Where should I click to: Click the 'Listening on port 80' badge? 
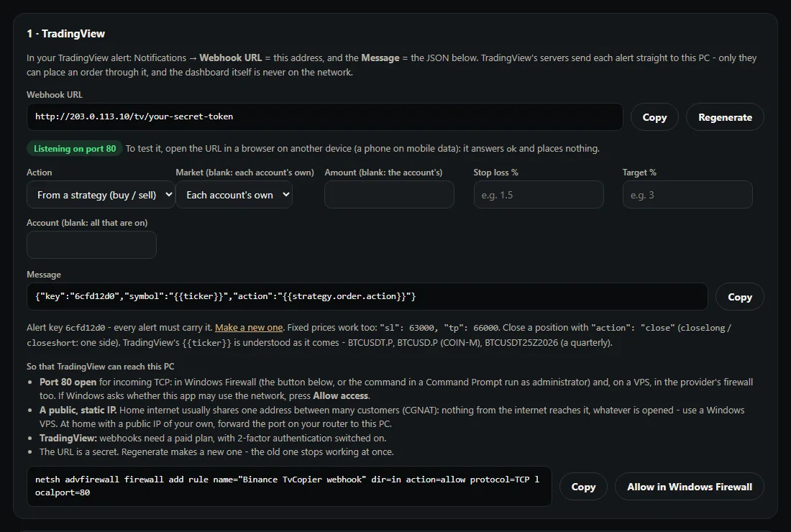(x=75, y=148)
